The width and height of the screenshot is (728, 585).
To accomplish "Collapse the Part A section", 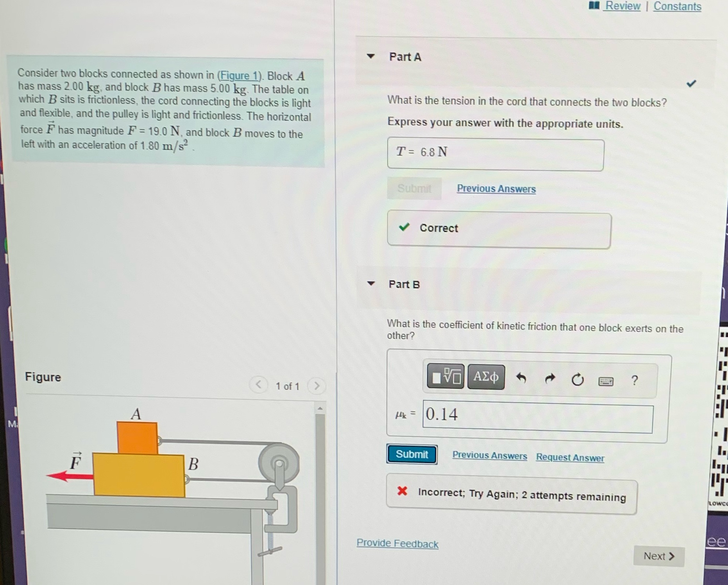I will tap(371, 57).
